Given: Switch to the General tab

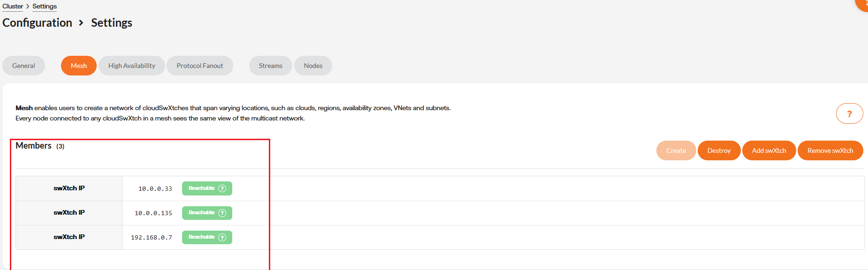Looking at the screenshot, I should tap(23, 66).
